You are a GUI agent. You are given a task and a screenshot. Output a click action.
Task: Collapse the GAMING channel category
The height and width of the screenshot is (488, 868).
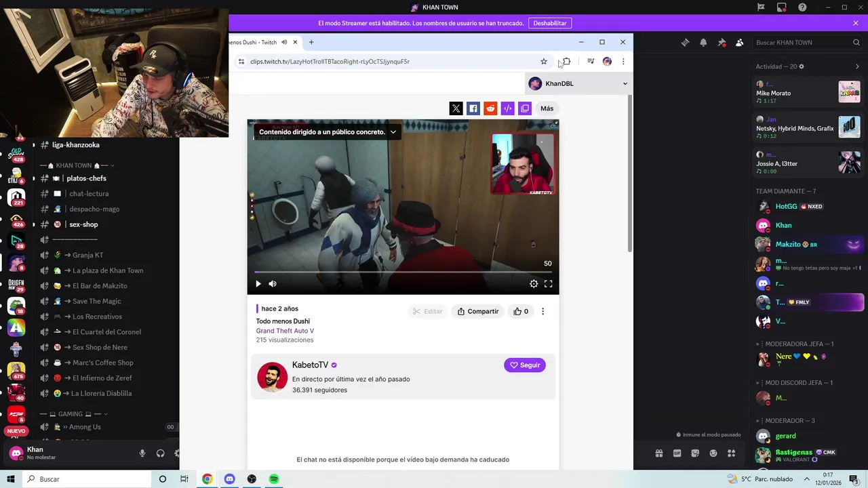(x=74, y=413)
